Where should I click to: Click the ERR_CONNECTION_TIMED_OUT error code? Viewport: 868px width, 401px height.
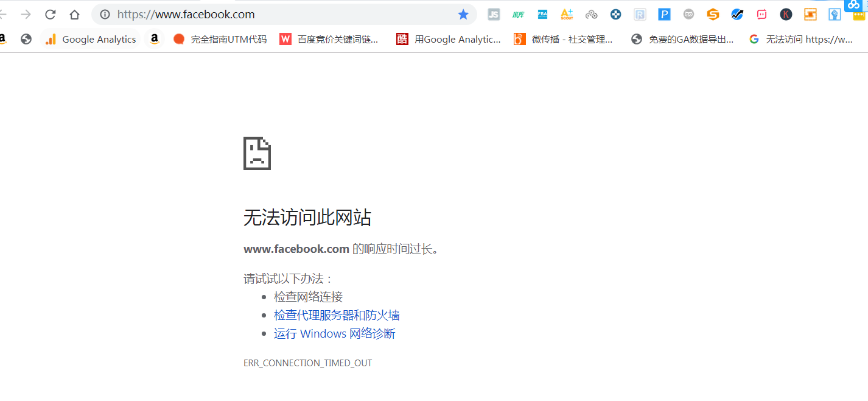(307, 363)
